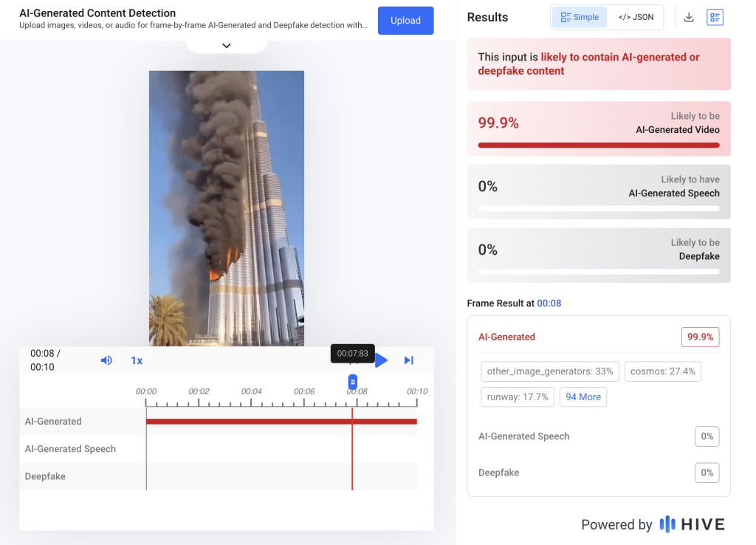Switch to the Simple results view

tap(580, 17)
